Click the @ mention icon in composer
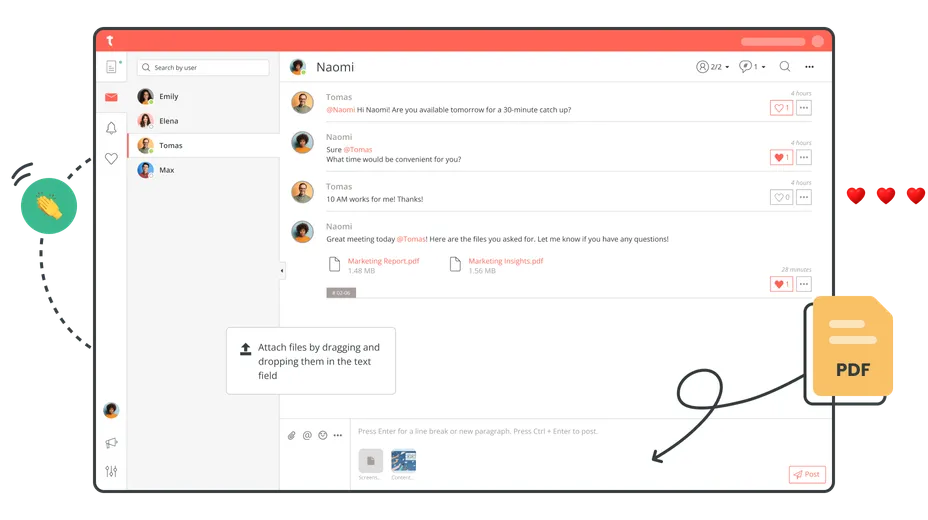Image resolution: width=928 pixels, height=520 pixels. coord(307,435)
